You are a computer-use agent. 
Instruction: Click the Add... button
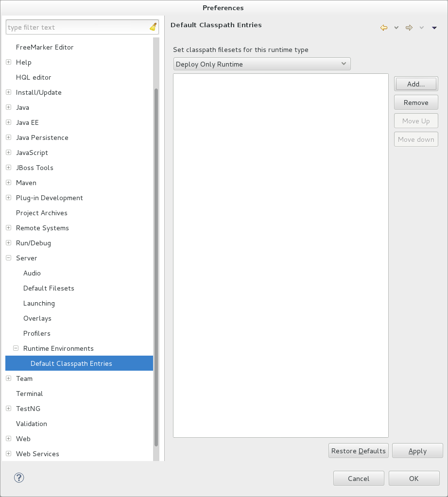coord(415,84)
